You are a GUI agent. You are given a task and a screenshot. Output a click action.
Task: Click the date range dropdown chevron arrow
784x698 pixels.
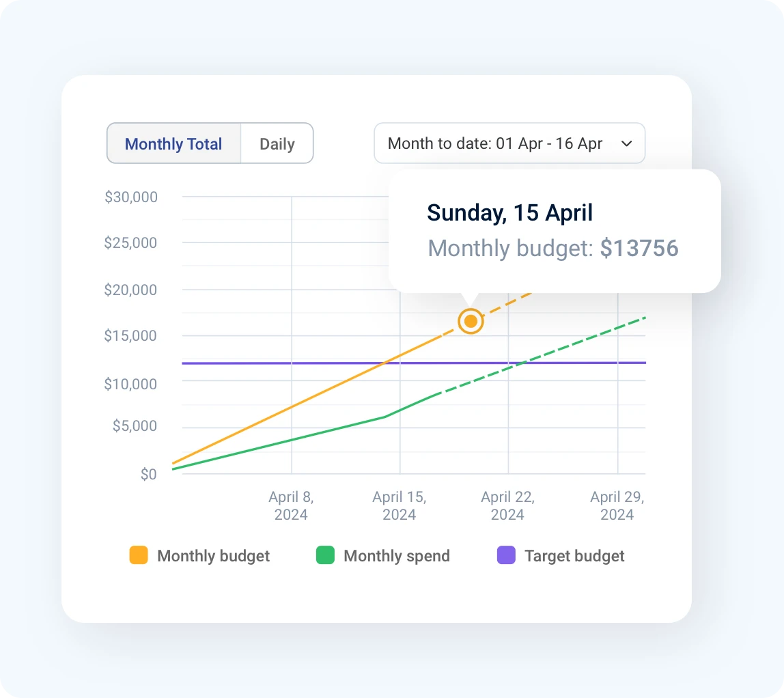(626, 144)
